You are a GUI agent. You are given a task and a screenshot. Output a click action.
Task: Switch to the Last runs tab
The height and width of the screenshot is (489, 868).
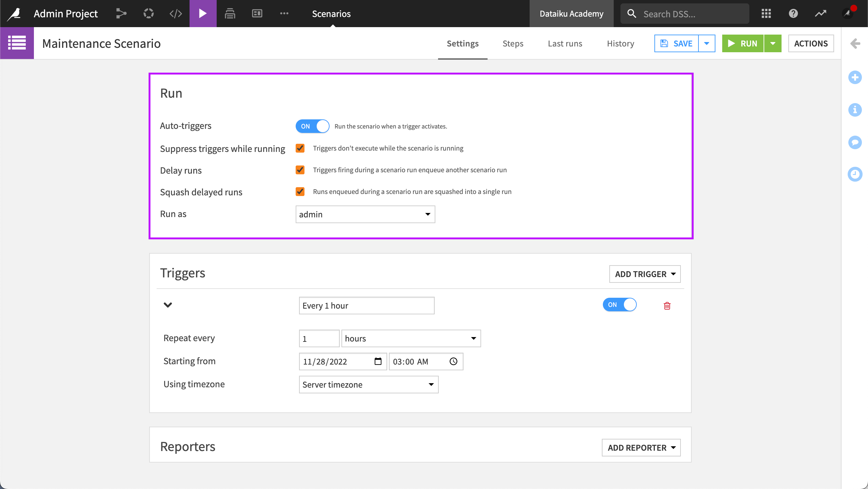point(565,43)
